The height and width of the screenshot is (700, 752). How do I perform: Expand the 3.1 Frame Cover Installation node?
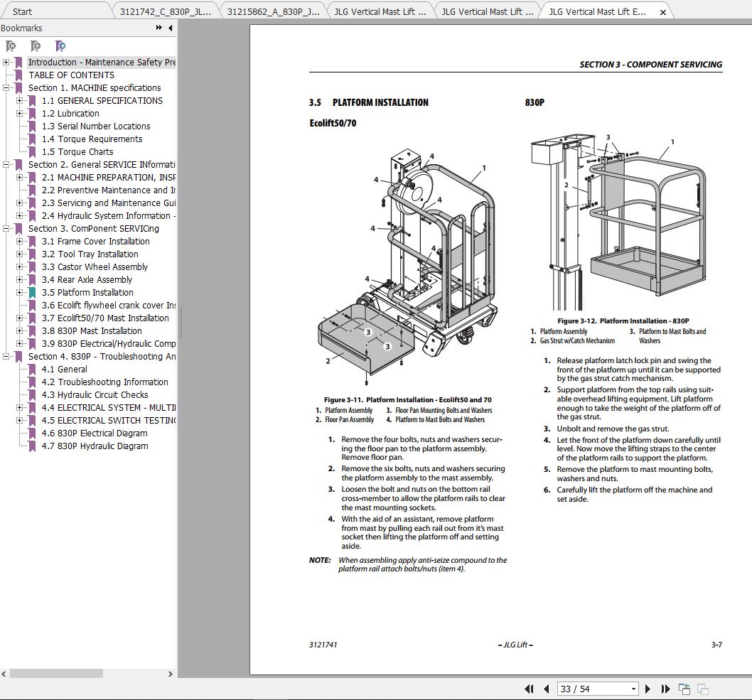pyautogui.click(x=19, y=242)
